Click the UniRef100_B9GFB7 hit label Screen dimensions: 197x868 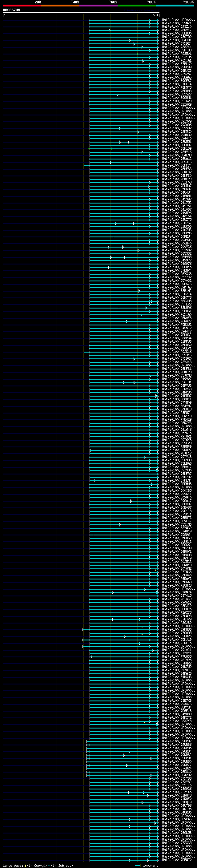(177, 81)
